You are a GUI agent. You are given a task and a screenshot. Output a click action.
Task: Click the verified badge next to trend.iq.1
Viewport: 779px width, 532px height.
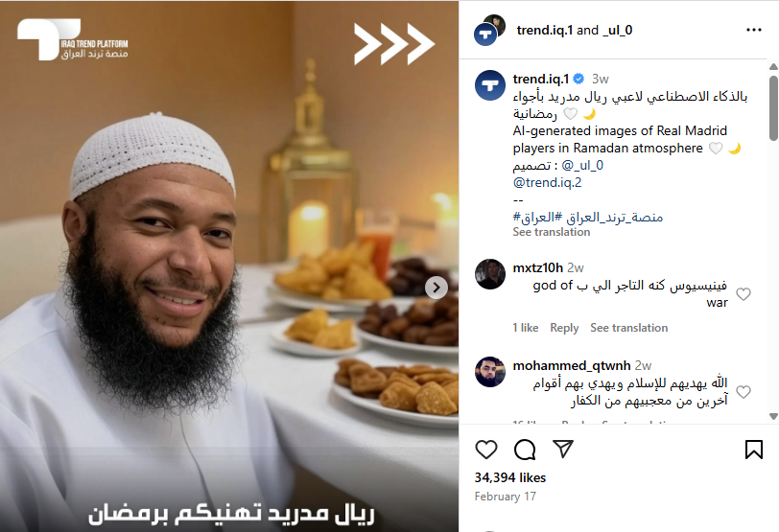pos(578,79)
